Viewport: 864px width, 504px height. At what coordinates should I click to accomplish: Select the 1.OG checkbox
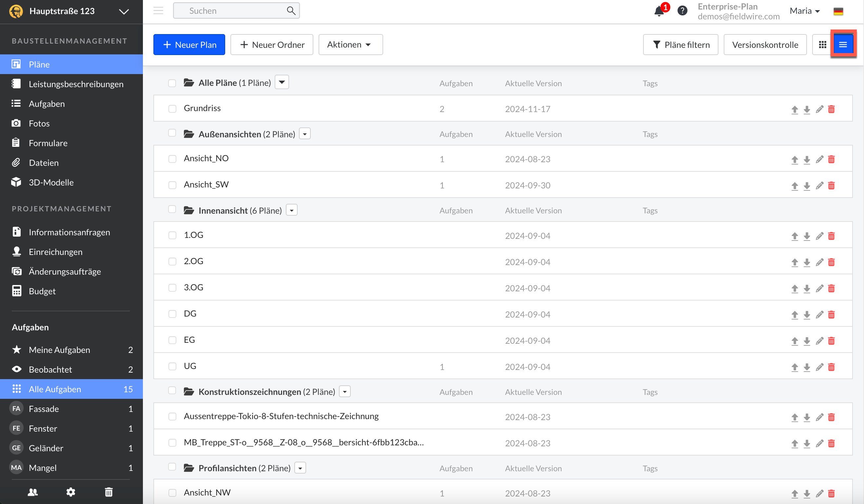(172, 236)
